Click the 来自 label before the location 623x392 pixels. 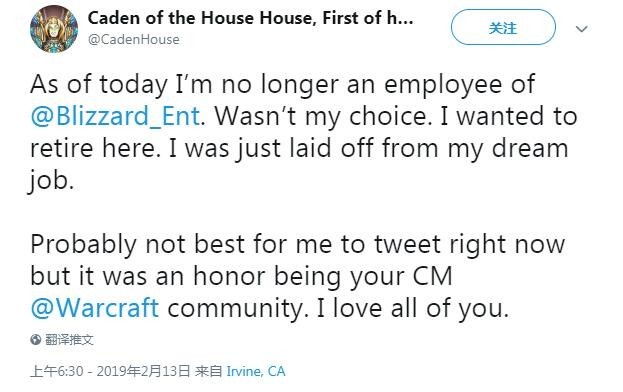pyautogui.click(x=208, y=371)
